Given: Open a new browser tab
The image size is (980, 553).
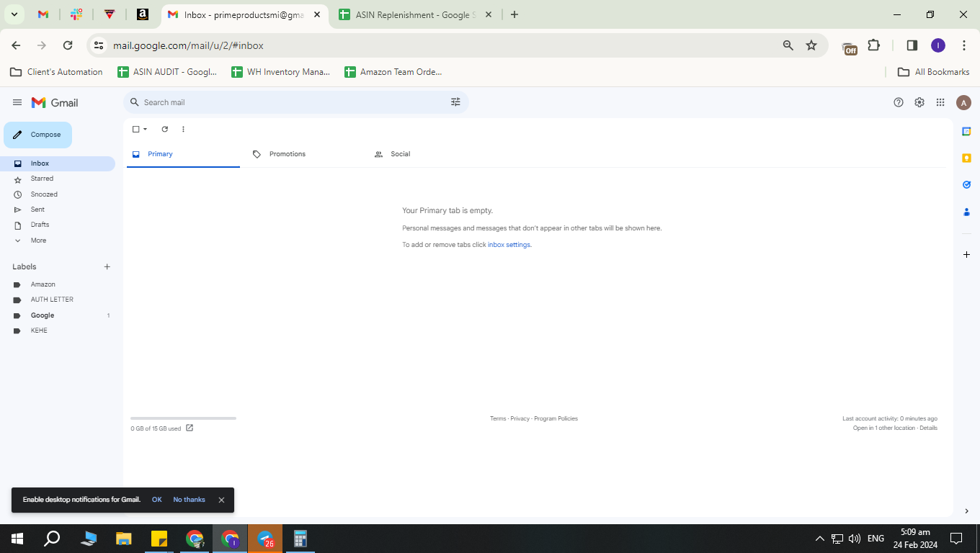Looking at the screenshot, I should [x=514, y=14].
